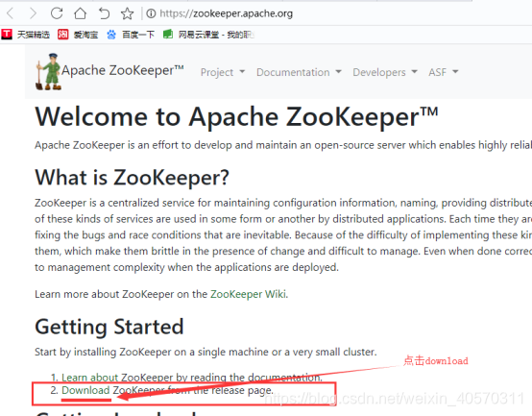Open the ZooKeeper Wiki link

click(249, 294)
